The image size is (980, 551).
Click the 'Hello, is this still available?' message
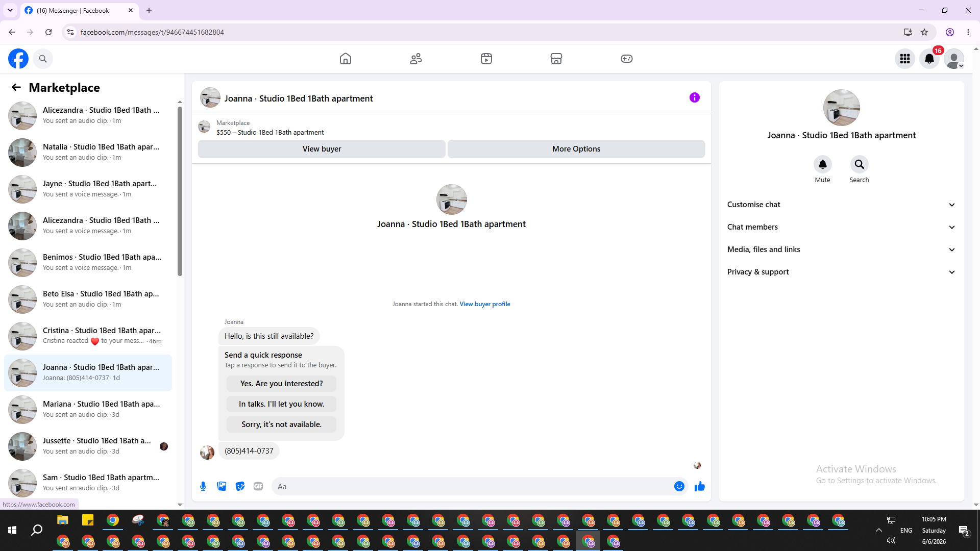click(x=269, y=336)
